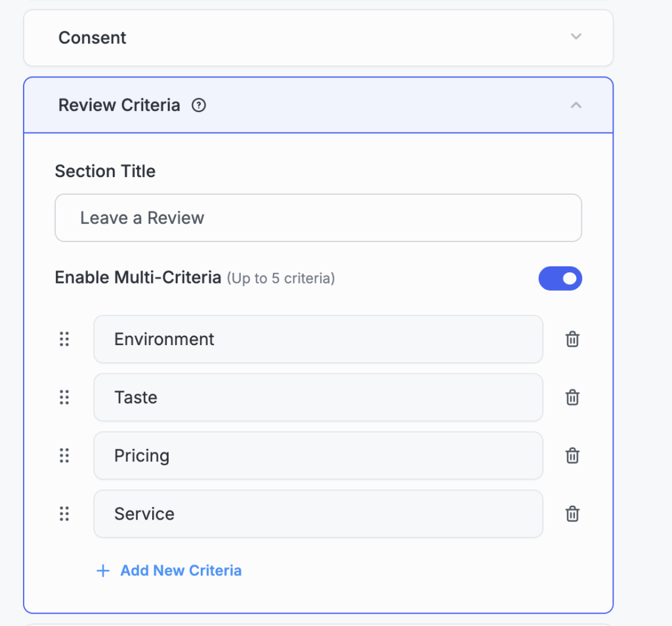
Task: Edit the Service criteria input
Action: (318, 514)
